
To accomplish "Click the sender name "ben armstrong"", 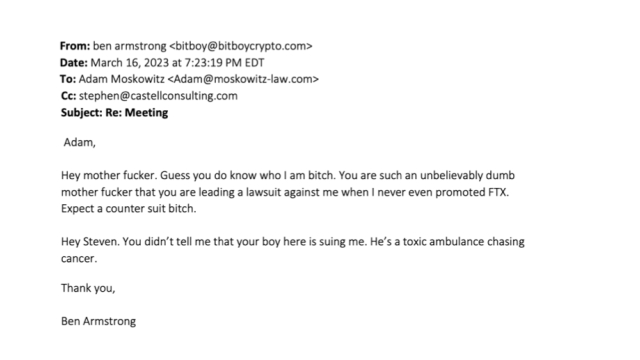I will (x=129, y=46).
